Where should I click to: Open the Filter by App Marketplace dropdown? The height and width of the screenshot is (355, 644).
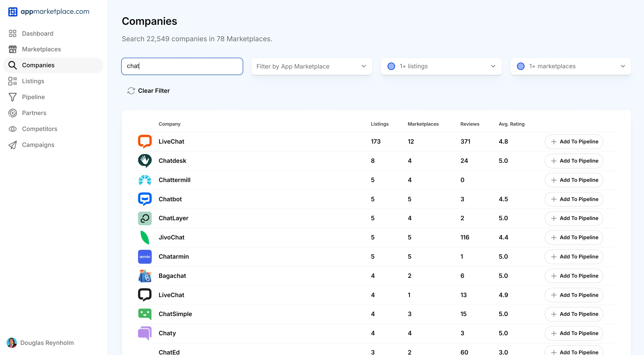point(312,66)
